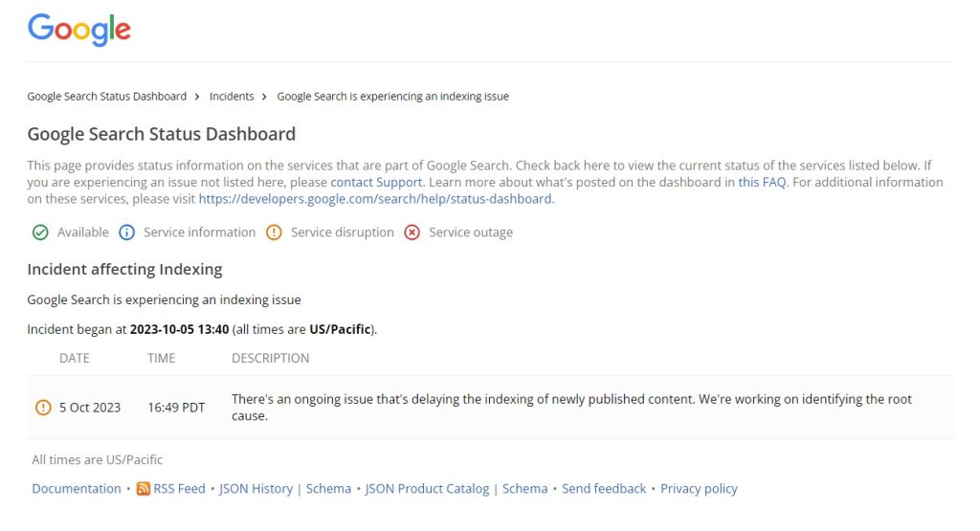Click the Service information legend label
980x531 pixels.
pyautogui.click(x=199, y=232)
